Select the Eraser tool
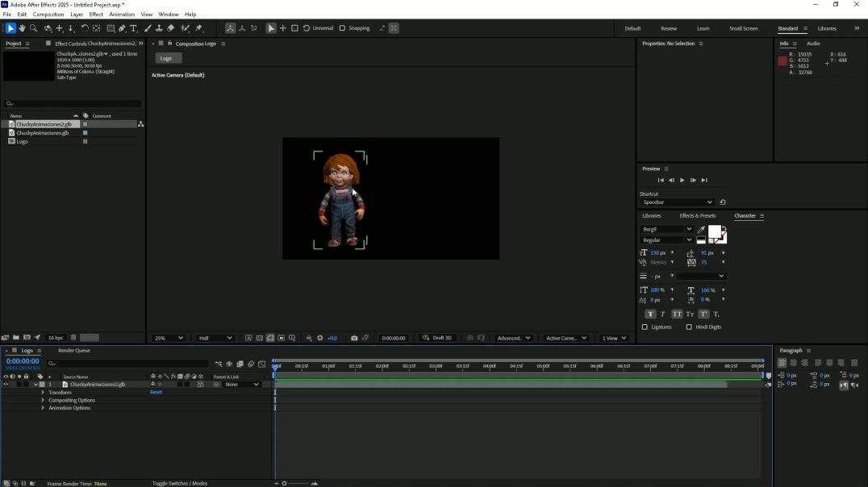868x487 pixels. coord(170,28)
